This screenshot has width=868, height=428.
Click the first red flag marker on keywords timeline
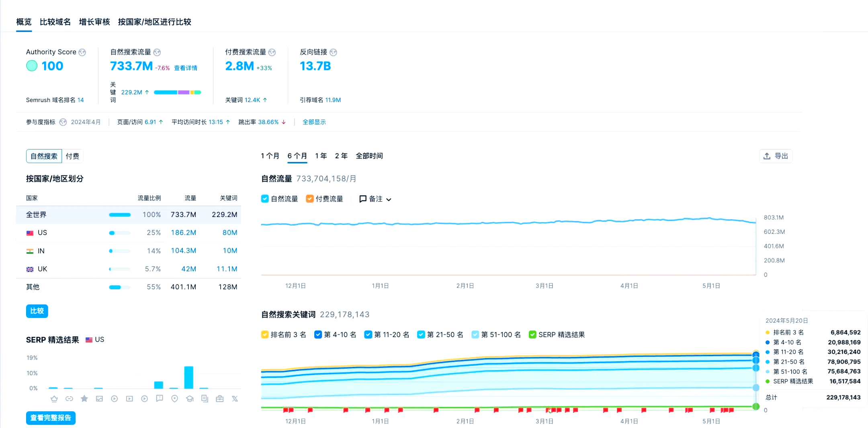(x=285, y=410)
